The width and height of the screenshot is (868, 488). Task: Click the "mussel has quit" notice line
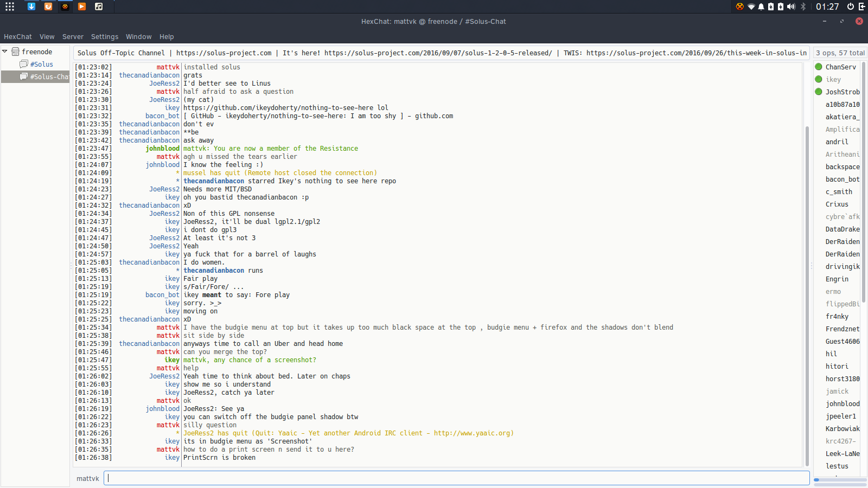tap(280, 173)
